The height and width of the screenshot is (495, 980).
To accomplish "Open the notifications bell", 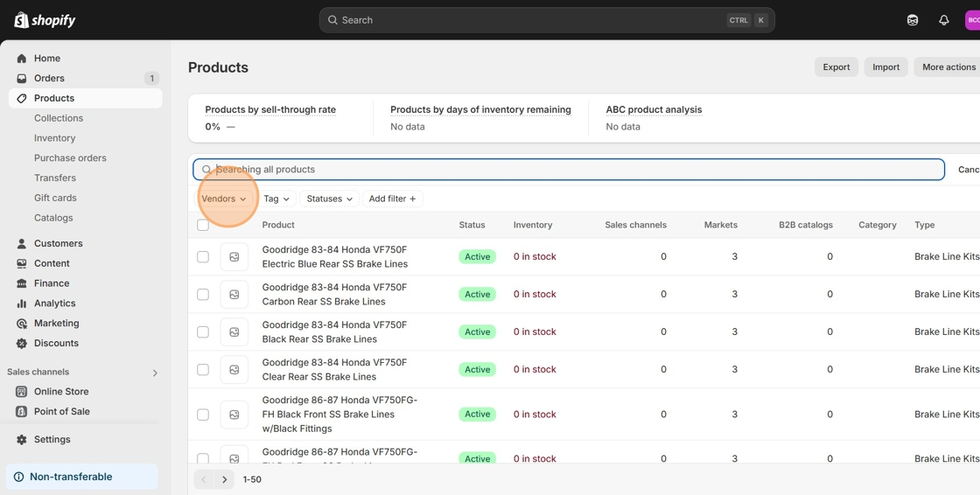I will pyautogui.click(x=944, y=20).
